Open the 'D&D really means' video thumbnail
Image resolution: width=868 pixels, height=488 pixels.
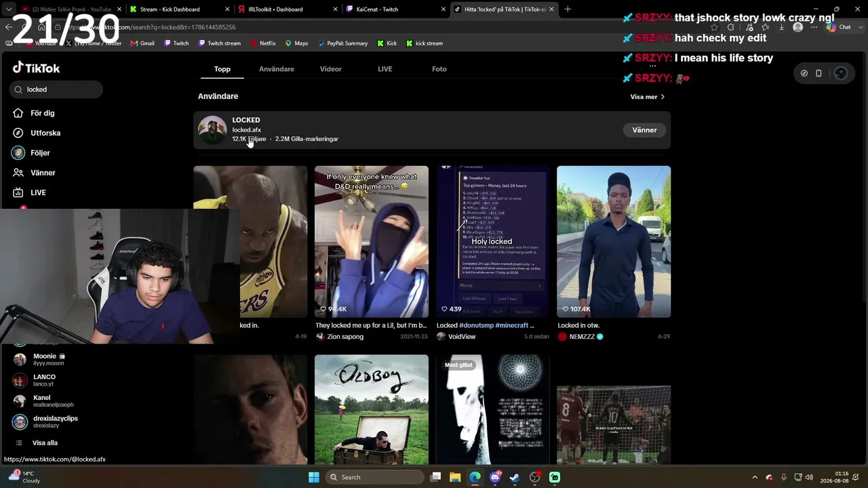tap(372, 242)
